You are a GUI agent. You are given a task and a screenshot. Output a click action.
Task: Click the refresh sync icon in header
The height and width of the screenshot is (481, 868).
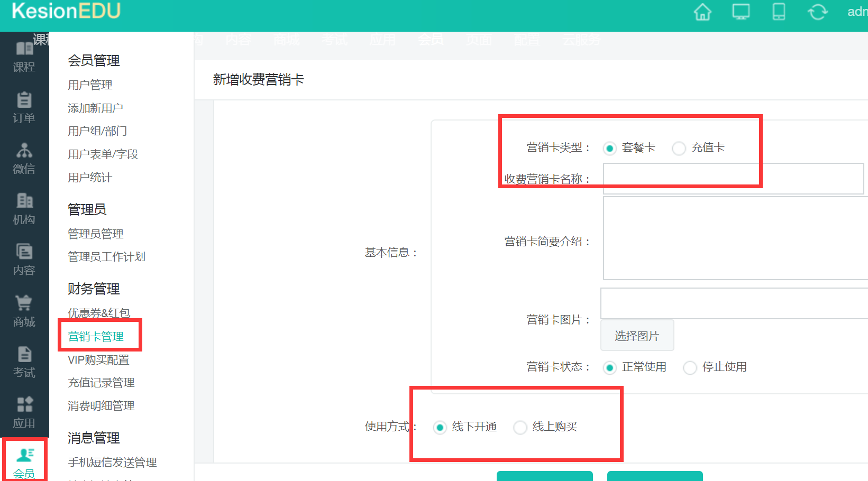click(818, 12)
